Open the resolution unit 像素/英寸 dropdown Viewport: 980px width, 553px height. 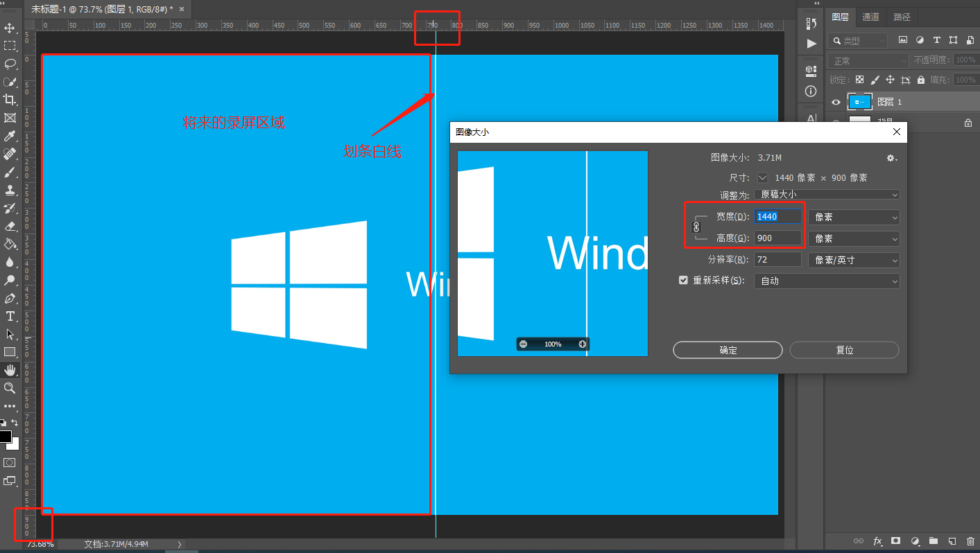coord(854,260)
